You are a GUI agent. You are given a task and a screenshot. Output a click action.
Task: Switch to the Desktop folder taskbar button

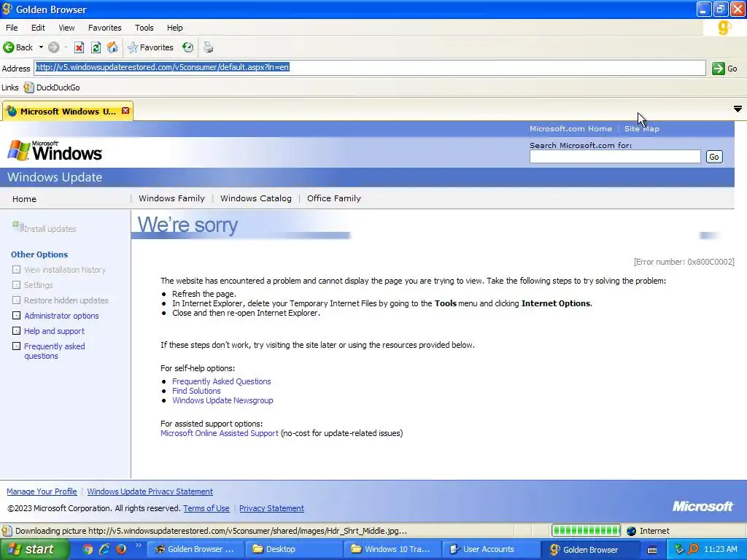coord(293,549)
